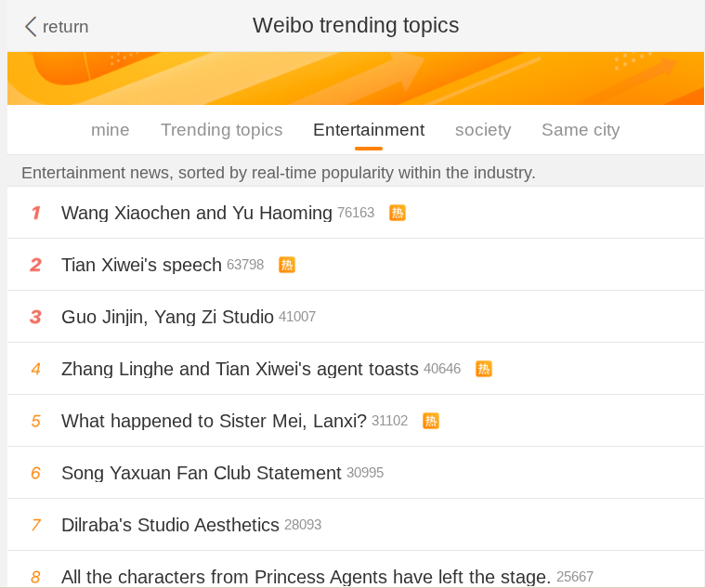Click hot badge beside Sister Mei topic
This screenshot has height=588, width=705.
(x=431, y=421)
